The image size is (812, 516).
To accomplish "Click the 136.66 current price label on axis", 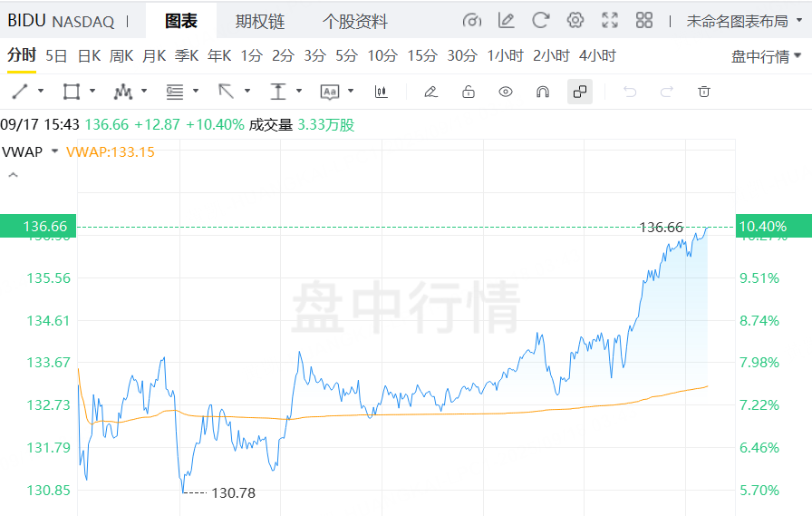I will 39,226.
